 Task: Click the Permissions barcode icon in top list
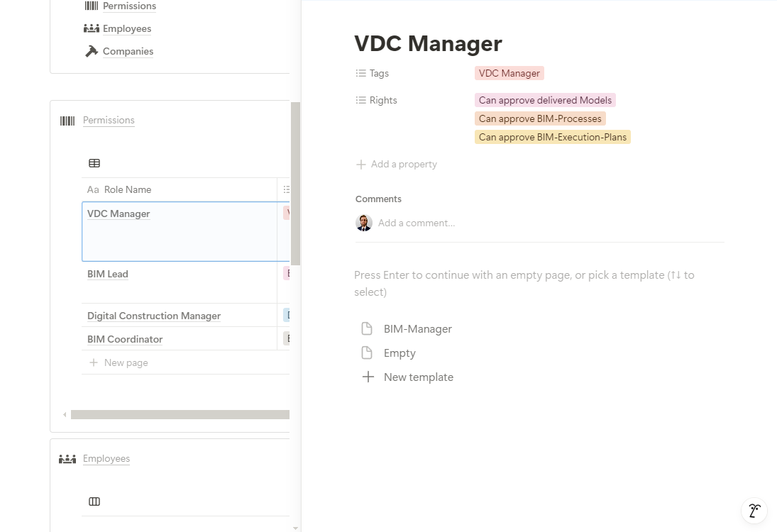(91, 6)
